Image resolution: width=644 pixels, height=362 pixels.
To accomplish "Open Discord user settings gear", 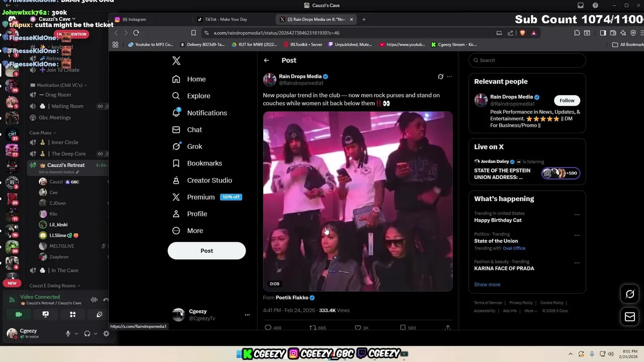I will point(106,333).
